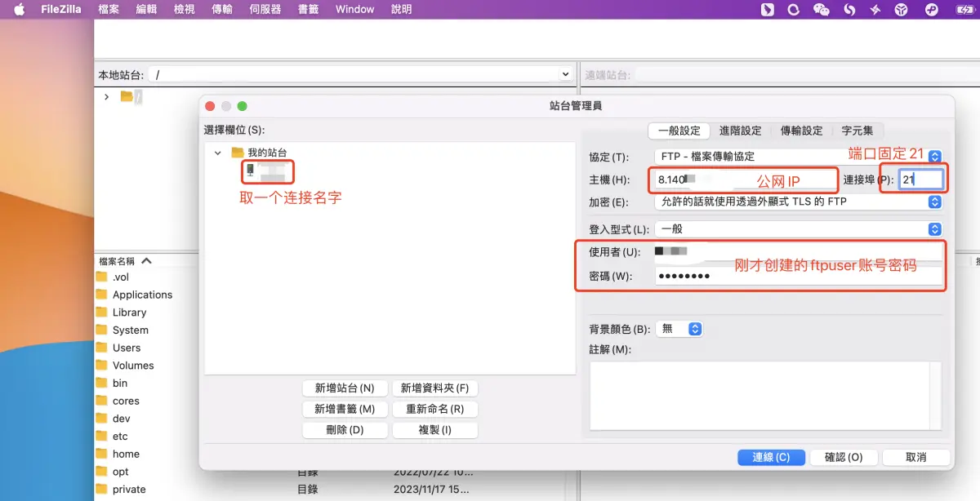The image size is (980, 501).
Task: Click the dev folder icon
Action: (102, 418)
